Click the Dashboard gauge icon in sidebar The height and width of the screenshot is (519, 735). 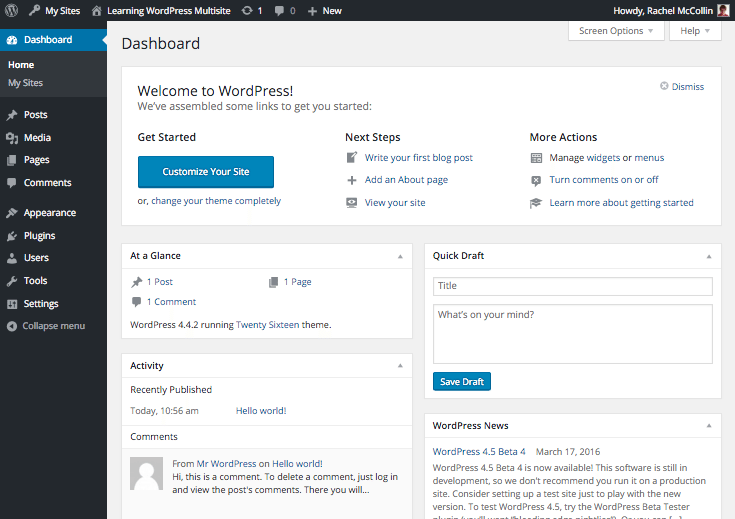[12, 40]
